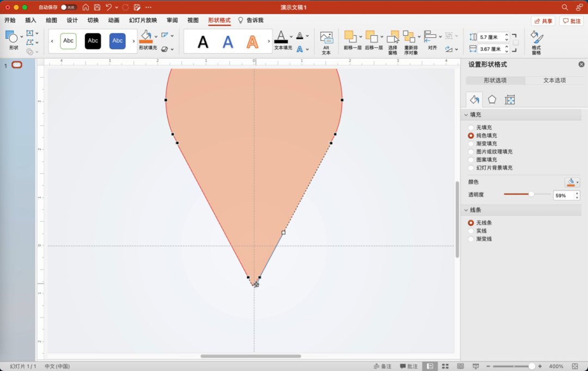Viewport: 588px width, 371px height.
Task: Click the 对齐 align icon
Action: [430, 37]
